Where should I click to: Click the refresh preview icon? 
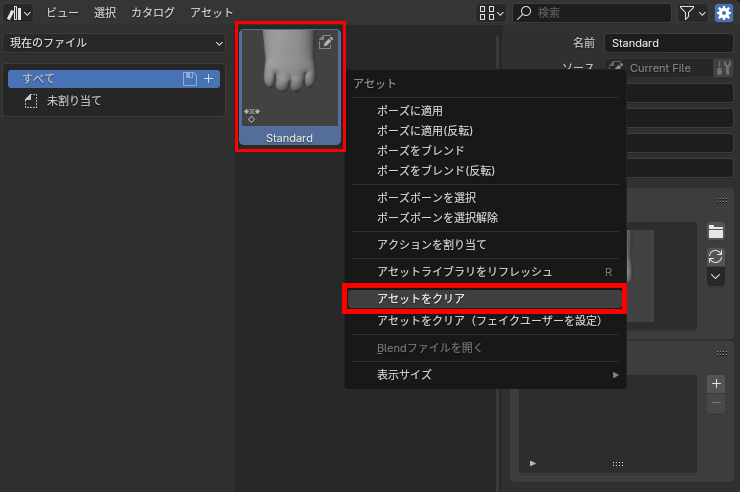(716, 256)
